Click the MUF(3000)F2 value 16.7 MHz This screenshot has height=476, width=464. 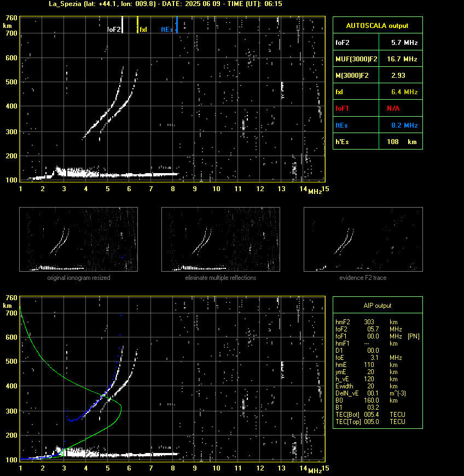point(402,59)
